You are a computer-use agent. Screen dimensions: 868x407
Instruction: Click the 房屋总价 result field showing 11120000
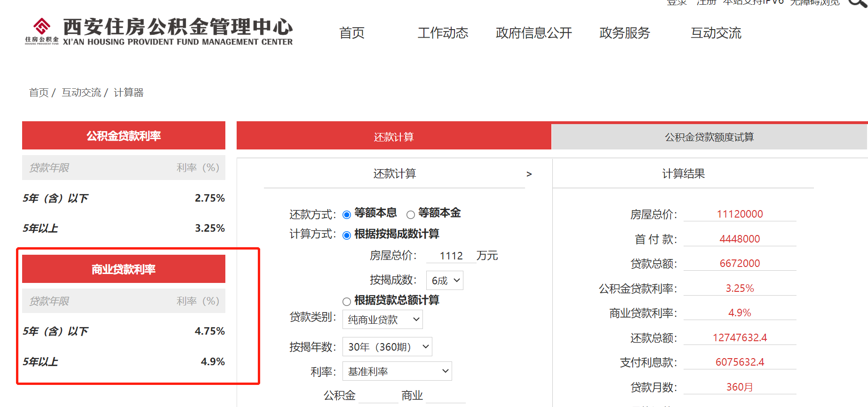tap(740, 214)
